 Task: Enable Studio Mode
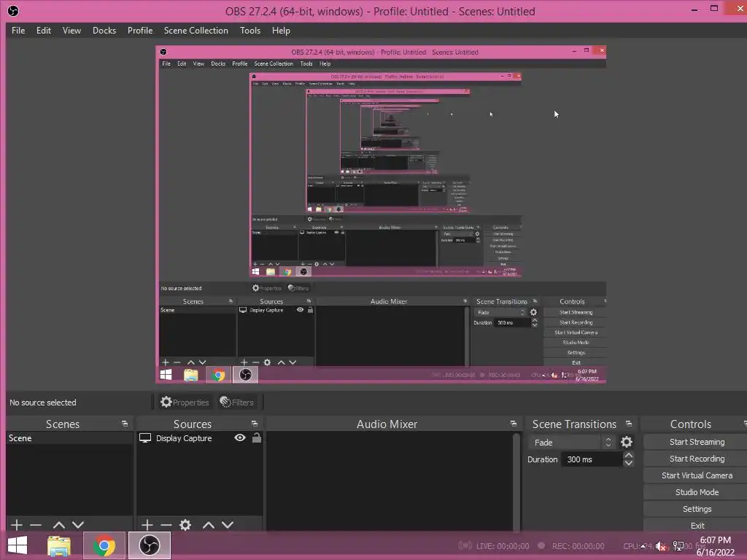pyautogui.click(x=697, y=492)
